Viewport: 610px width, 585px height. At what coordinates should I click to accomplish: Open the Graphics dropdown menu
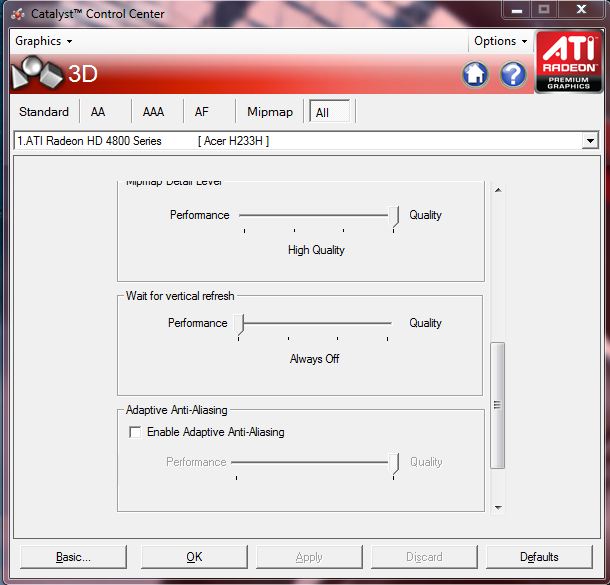pyautogui.click(x=43, y=41)
